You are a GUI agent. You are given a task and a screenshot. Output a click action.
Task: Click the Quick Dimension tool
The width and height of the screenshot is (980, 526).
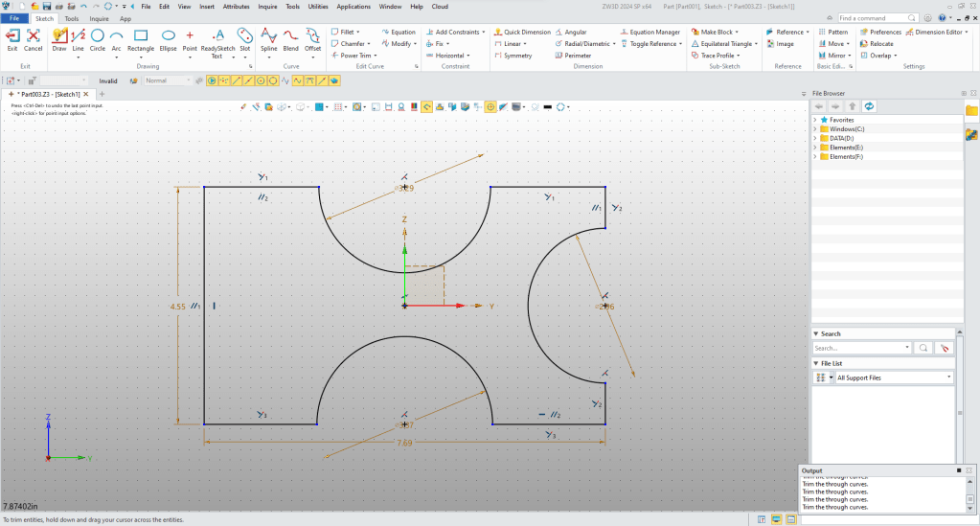pos(522,32)
